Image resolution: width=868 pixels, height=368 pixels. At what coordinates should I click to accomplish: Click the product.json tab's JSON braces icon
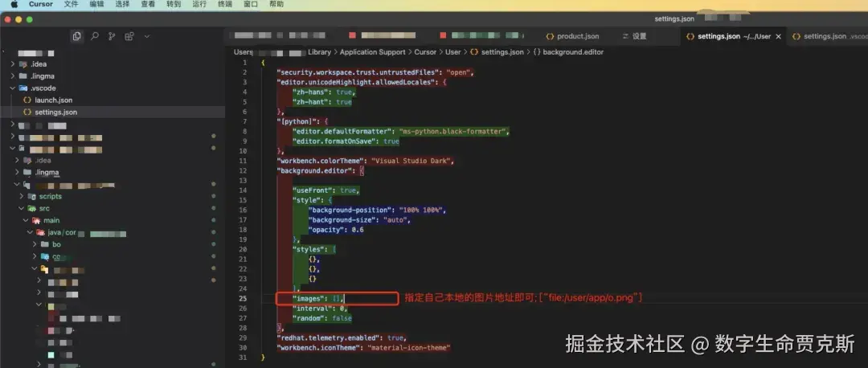tap(550, 36)
